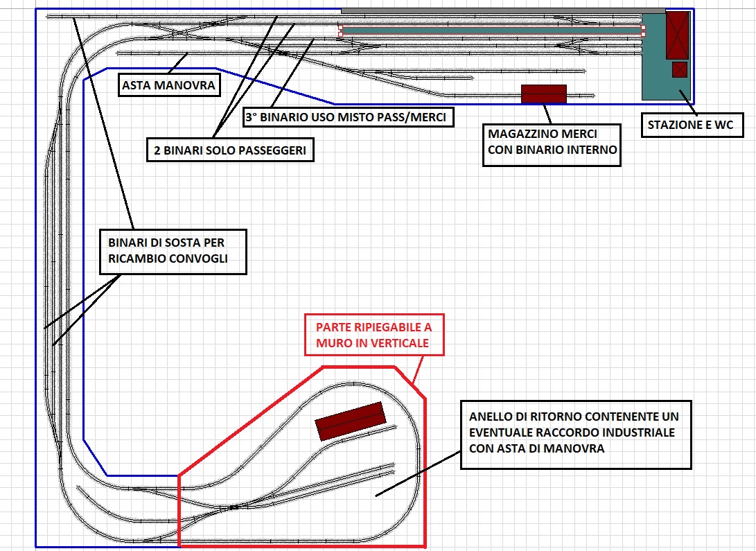The height and width of the screenshot is (551, 756).
Task: Select the gray platform strip at top
Action: point(492,10)
